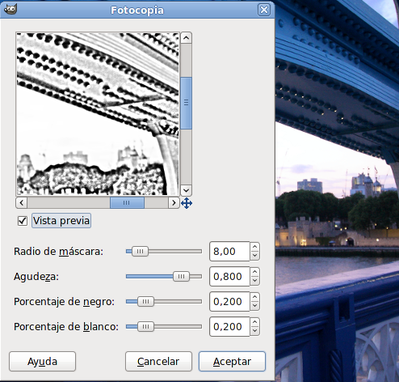399x382 pixels.
Task: Click the preview scroll up arrow
Action: tap(186, 38)
